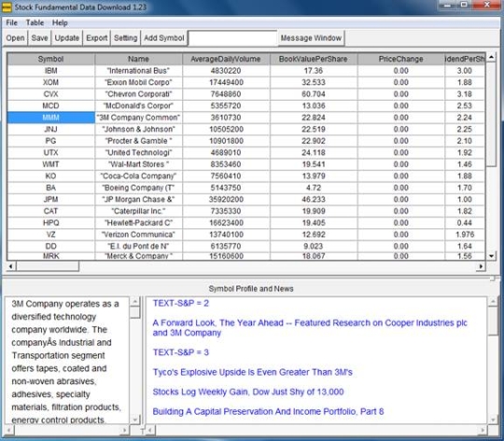Select the highlighted MMM symbol cell
Image resolution: width=504 pixels, height=441 pixels.
[50, 117]
